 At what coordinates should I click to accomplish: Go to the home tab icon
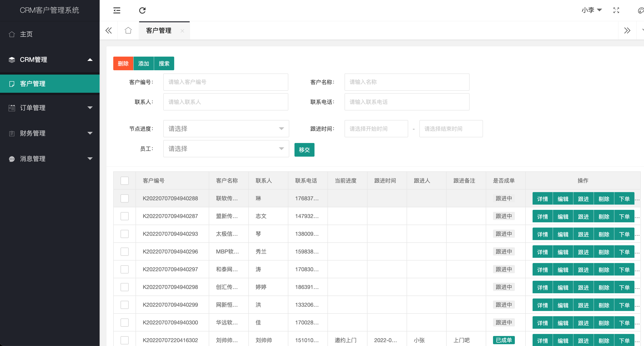[x=128, y=30]
